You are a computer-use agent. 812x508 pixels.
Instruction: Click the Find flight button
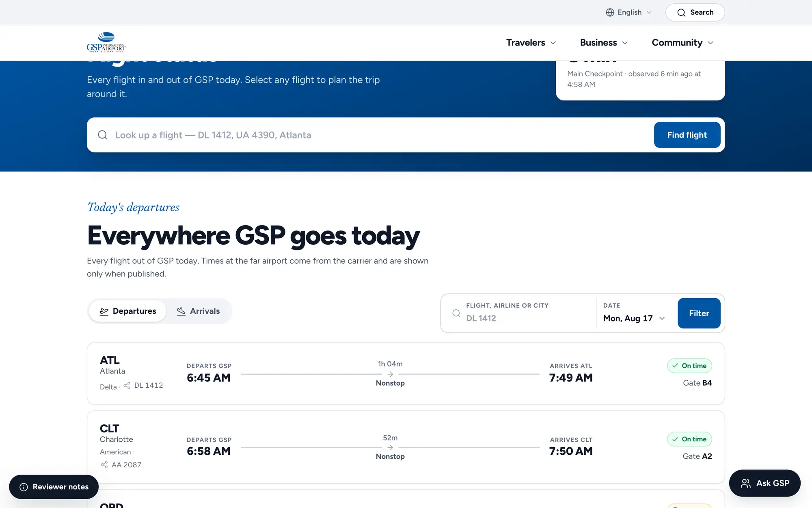687,135
